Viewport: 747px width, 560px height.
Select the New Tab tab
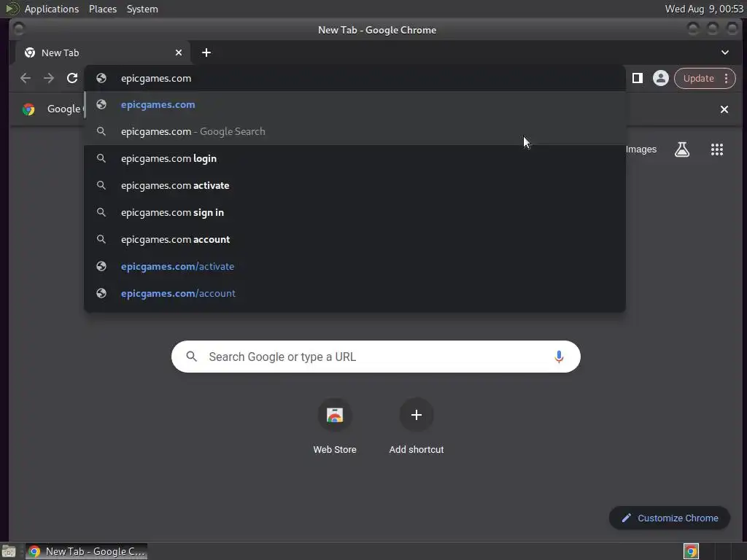[x=104, y=52]
